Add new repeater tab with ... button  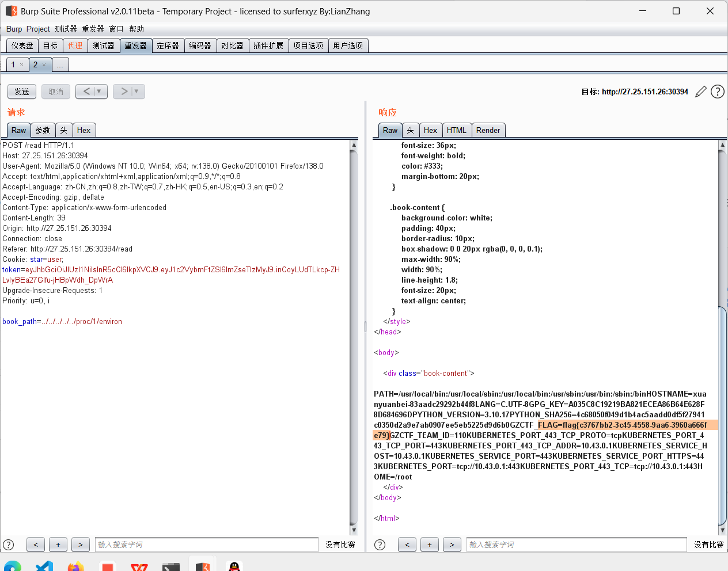coord(60,65)
